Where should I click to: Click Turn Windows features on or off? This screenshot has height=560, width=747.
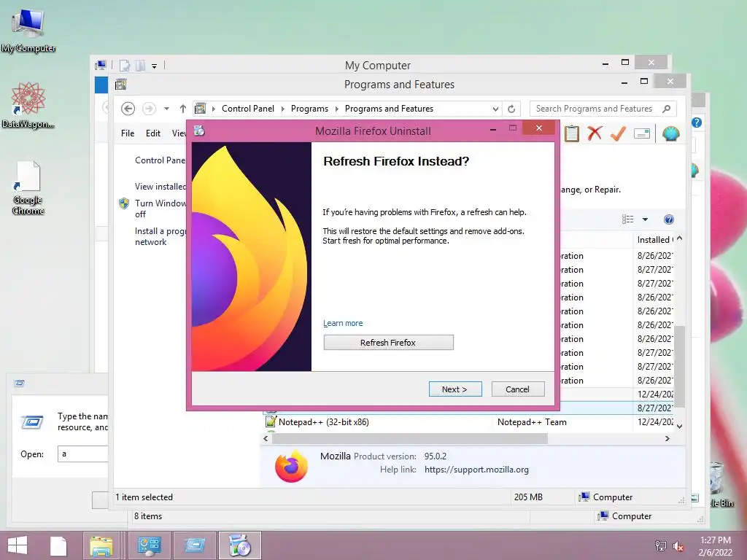[x=160, y=209]
